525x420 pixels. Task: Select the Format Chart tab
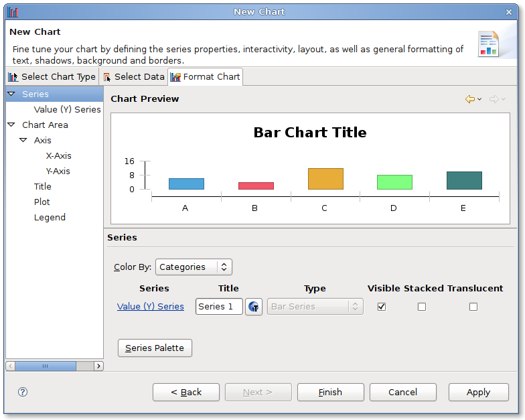(205, 76)
